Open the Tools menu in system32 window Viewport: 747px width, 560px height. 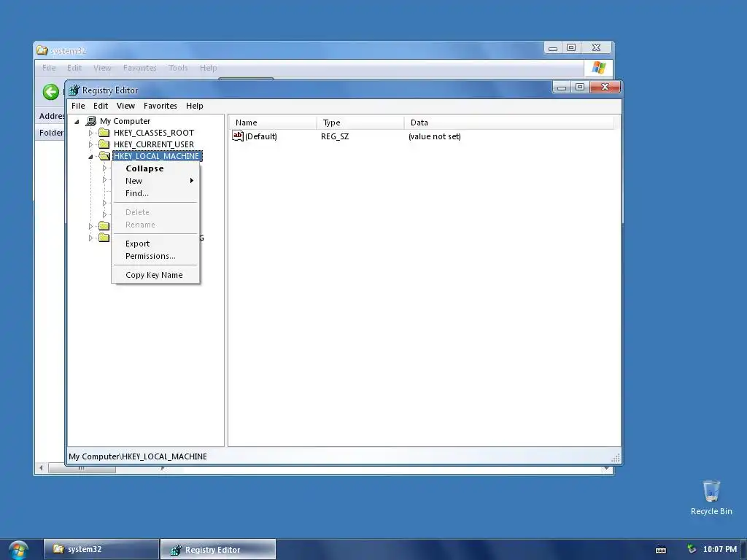pos(178,68)
